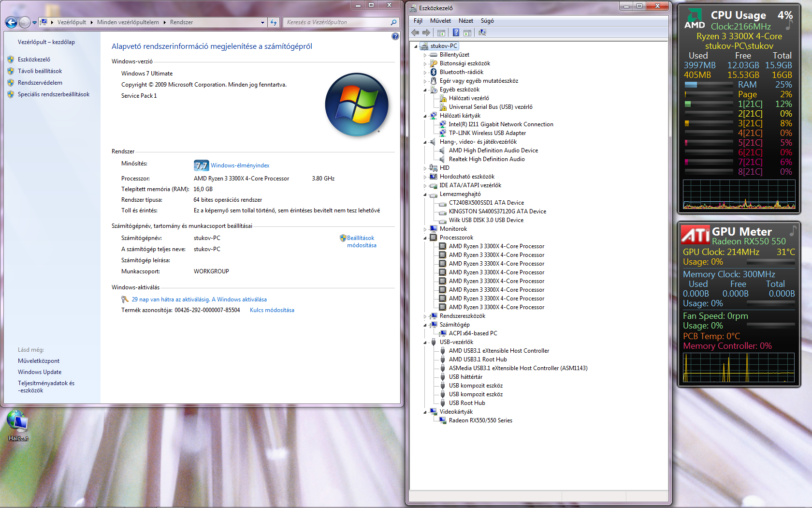Click the Radeon RX550/550 Series device icon
Image resolution: width=812 pixels, height=508 pixels.
(x=443, y=420)
